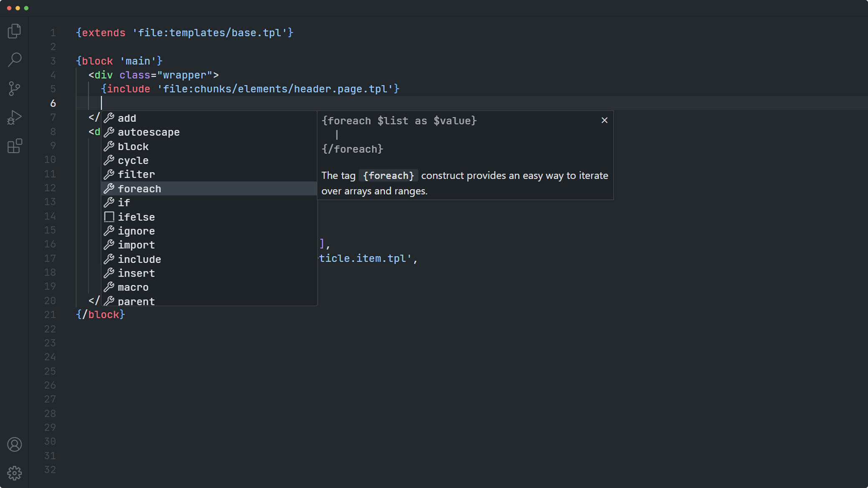Select the autoescape suggestion

(x=149, y=132)
